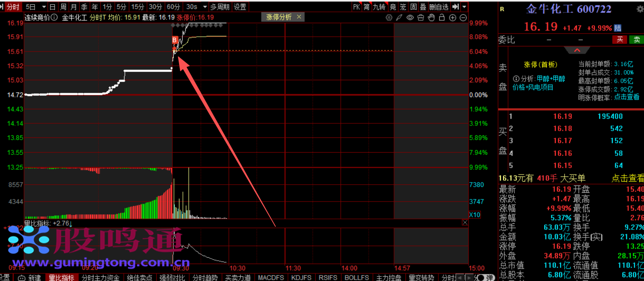Click the green 卖 sell button
The width and height of the screenshot is (644, 281).
click(636, 39)
